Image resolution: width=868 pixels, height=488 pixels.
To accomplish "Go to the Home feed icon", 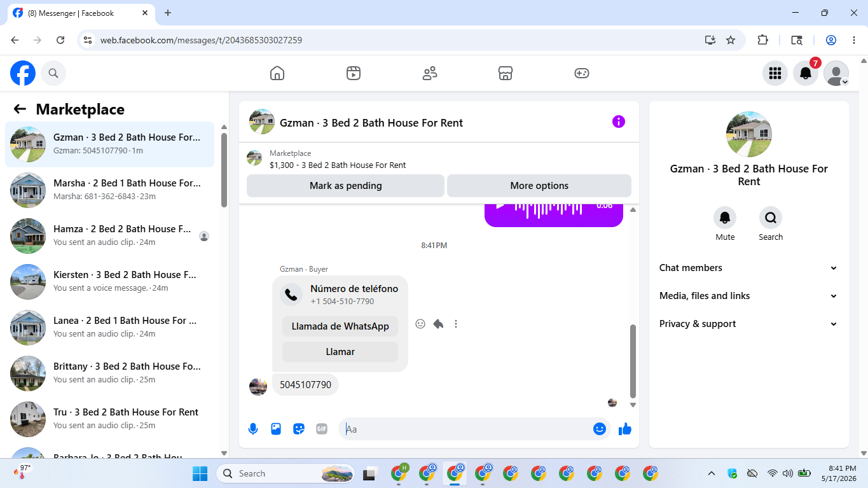I will point(277,73).
